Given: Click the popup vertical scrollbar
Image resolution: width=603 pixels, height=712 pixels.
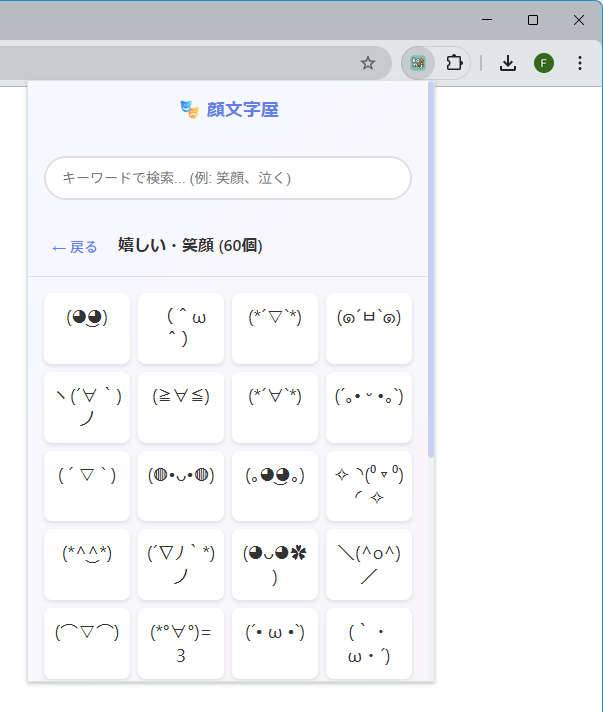Looking at the screenshot, I should point(431,270).
